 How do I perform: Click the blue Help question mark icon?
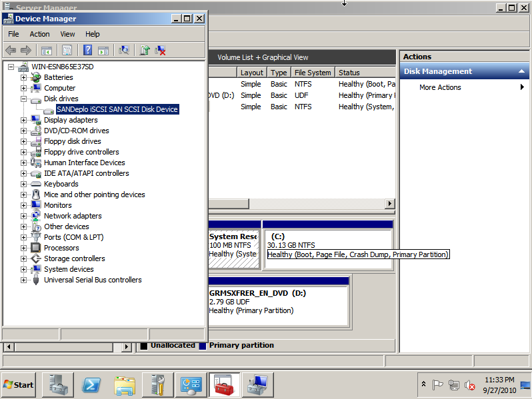click(87, 51)
